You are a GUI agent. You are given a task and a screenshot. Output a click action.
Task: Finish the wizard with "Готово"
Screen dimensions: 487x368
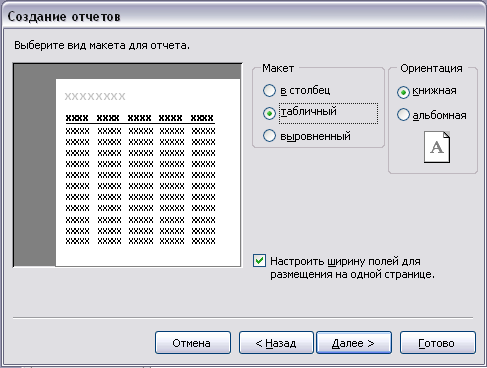[x=437, y=343]
